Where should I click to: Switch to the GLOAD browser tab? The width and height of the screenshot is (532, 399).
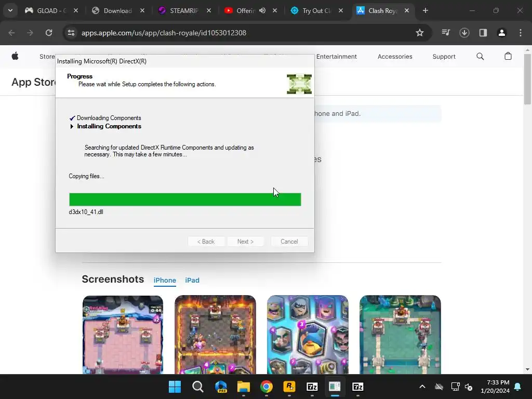point(51,10)
